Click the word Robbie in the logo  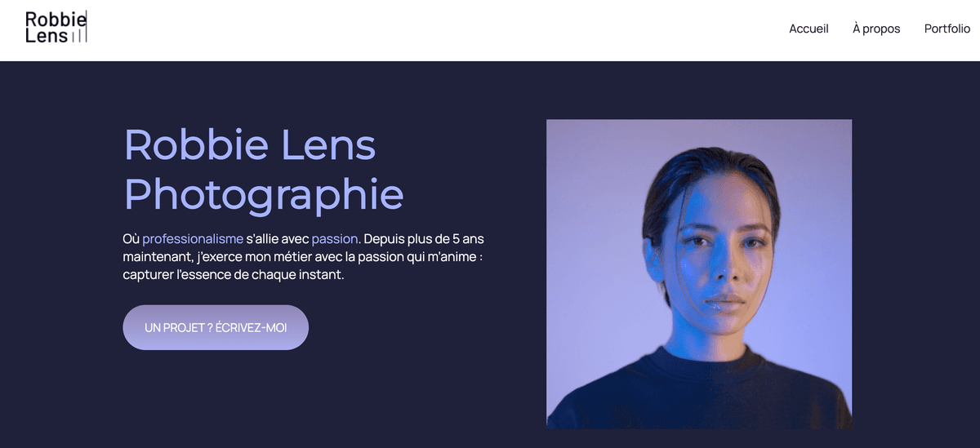click(x=54, y=19)
